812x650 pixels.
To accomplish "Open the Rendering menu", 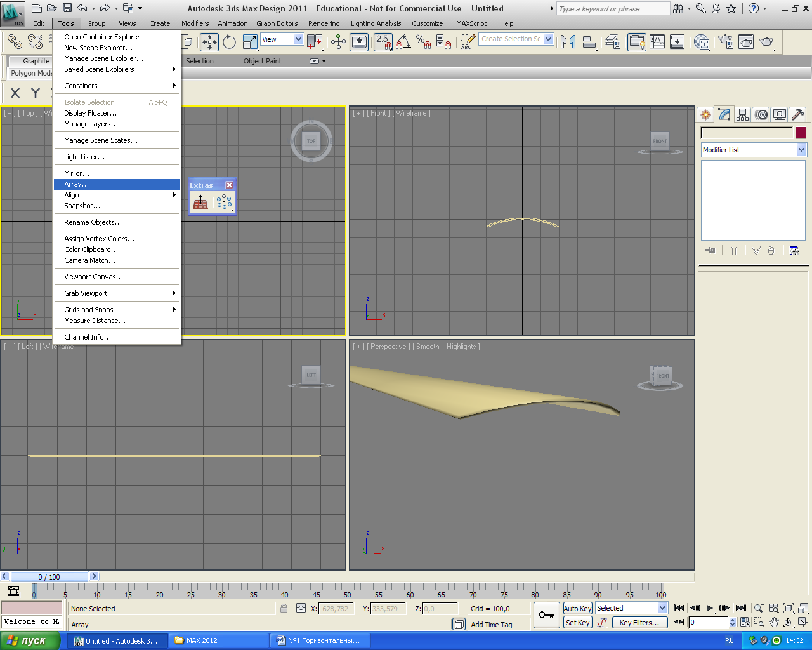I will pyautogui.click(x=324, y=23).
